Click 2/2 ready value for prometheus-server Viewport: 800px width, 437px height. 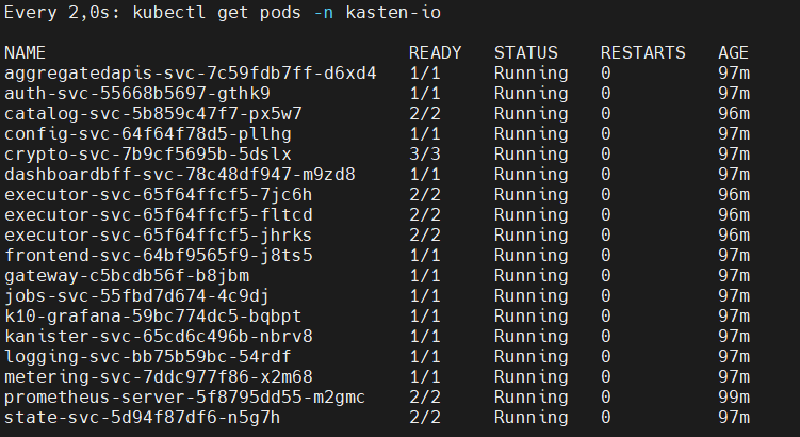pos(424,397)
